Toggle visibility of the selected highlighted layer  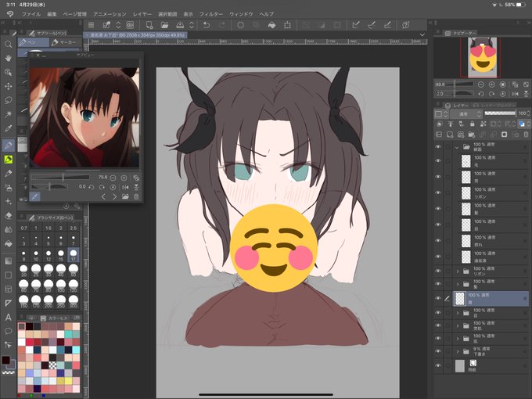click(x=438, y=298)
